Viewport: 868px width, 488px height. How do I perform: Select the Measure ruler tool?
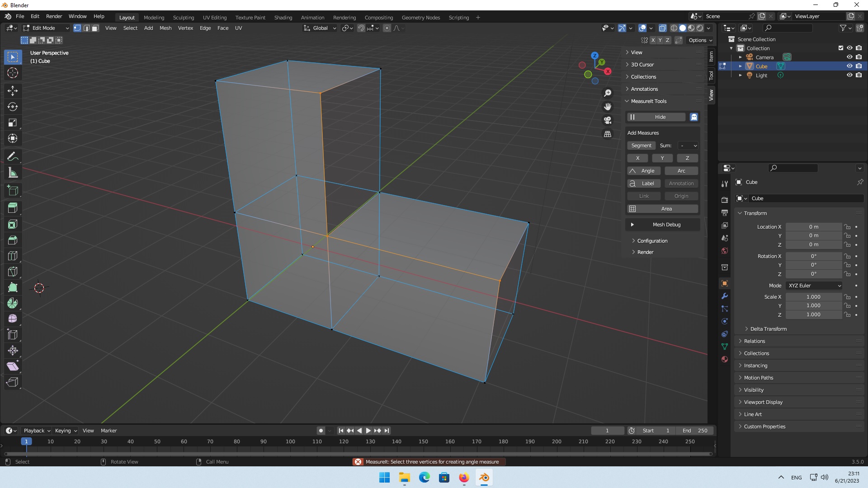(x=13, y=173)
